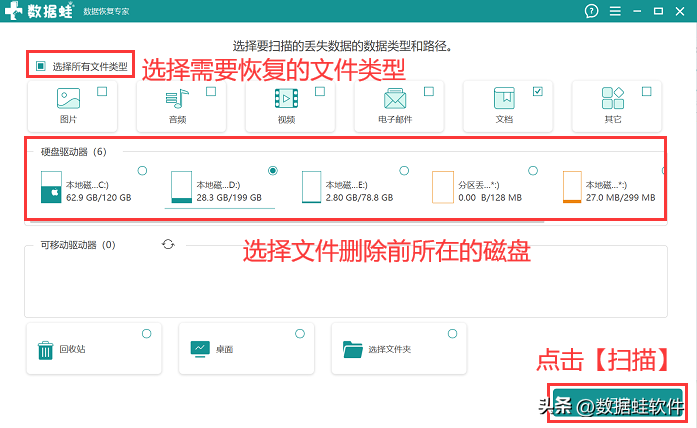Tick the 音频 (Audio) checkbox
The width and height of the screenshot is (697, 428).
[211, 92]
